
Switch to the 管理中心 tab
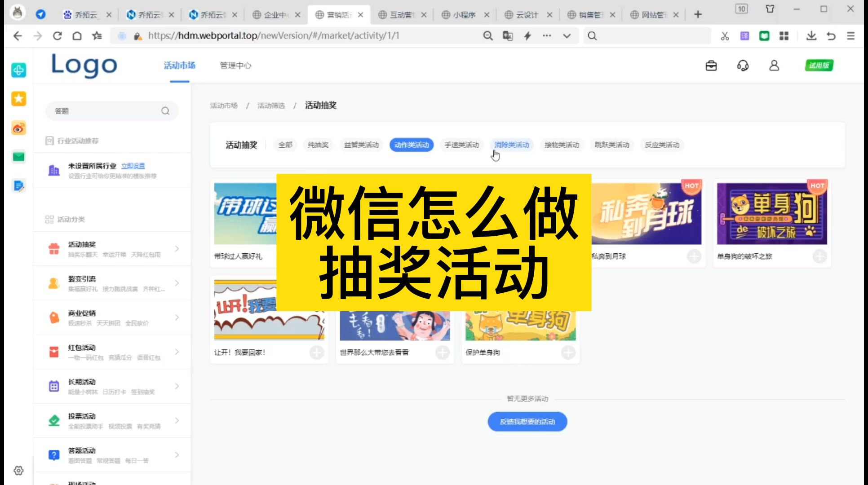pyautogui.click(x=235, y=66)
